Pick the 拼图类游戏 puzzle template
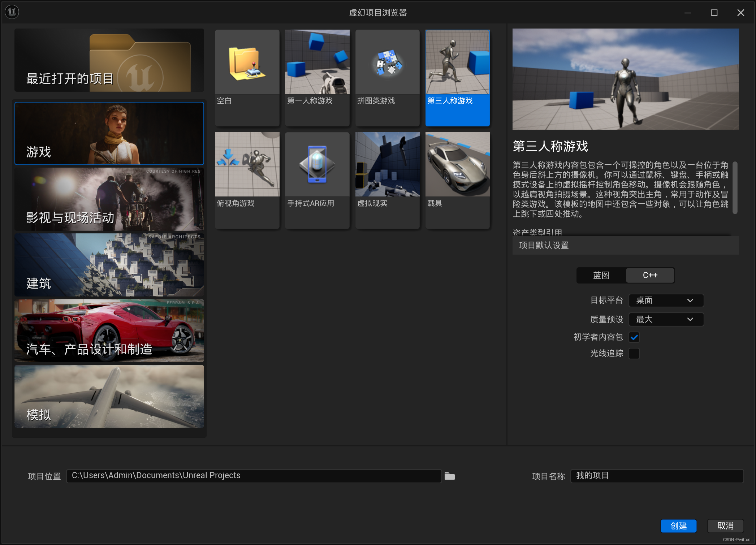 click(x=387, y=63)
